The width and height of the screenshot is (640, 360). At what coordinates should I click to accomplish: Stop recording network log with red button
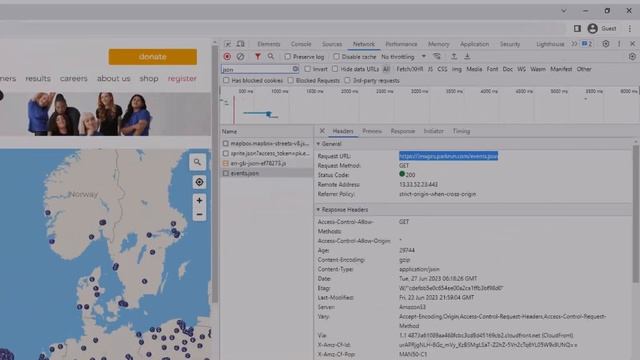tap(227, 57)
